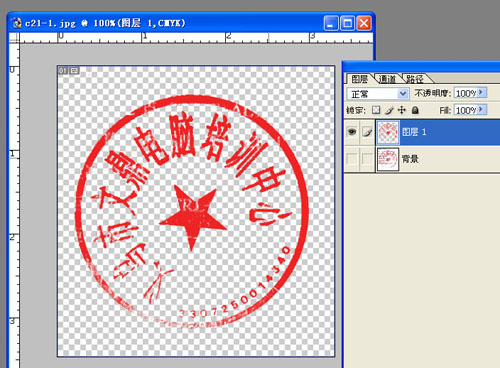Show the 背景 layer via visibility box
Viewport: 500px width, 368px height.
tap(352, 159)
